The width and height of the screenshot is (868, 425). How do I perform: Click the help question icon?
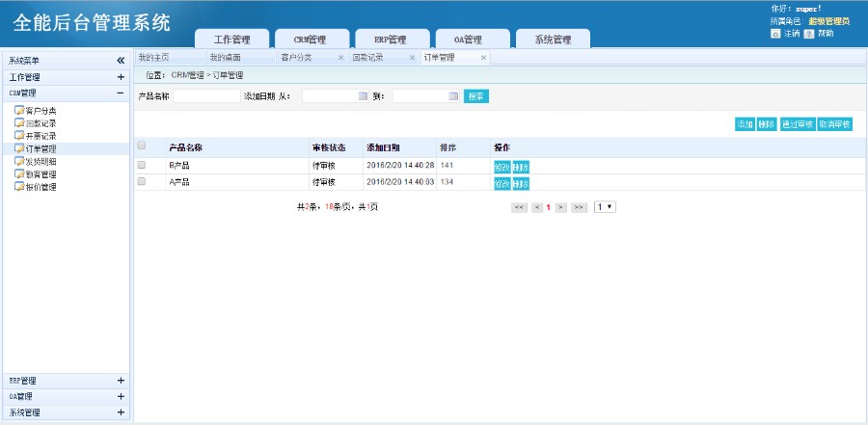(x=809, y=34)
